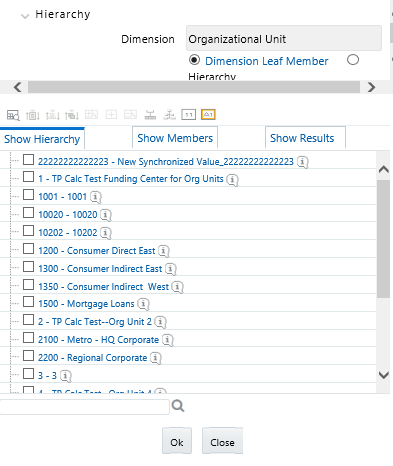The width and height of the screenshot is (393, 466).
Task: Open the 10202 - 10202 member link
Action: click(x=68, y=233)
